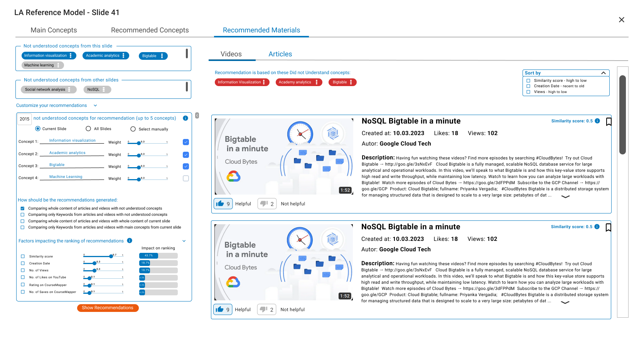Collapse the left panel with small arrow handle
The width and height of the screenshot is (644, 337).
point(197,115)
